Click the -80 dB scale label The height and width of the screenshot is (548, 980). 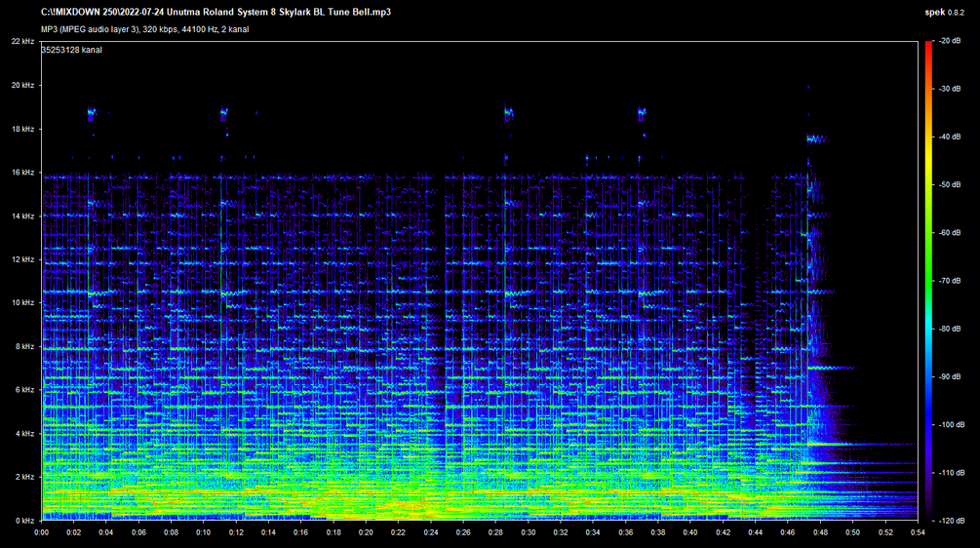(950, 329)
